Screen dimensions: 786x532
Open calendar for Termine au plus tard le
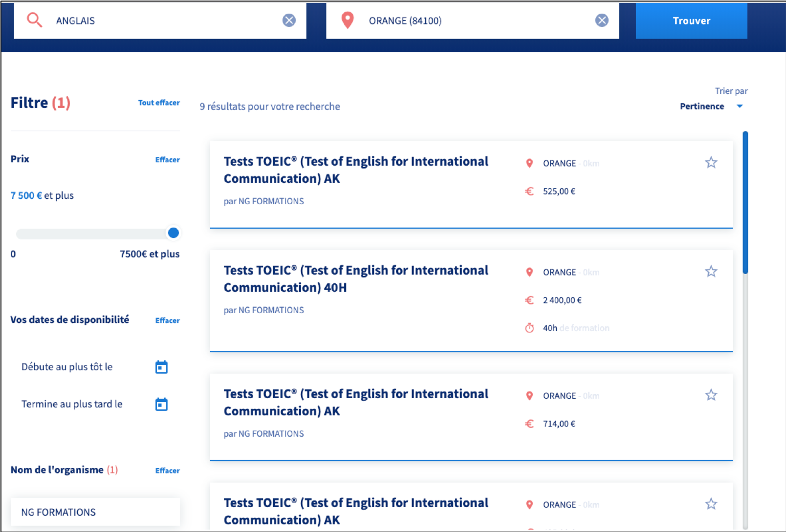[161, 404]
